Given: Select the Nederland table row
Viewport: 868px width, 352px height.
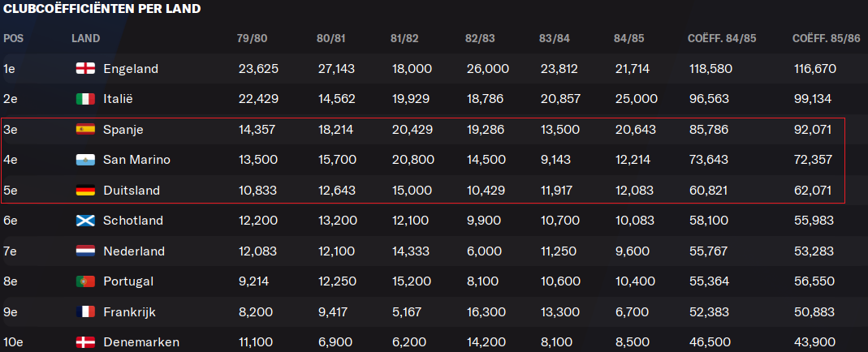Looking at the screenshot, I should [434, 251].
